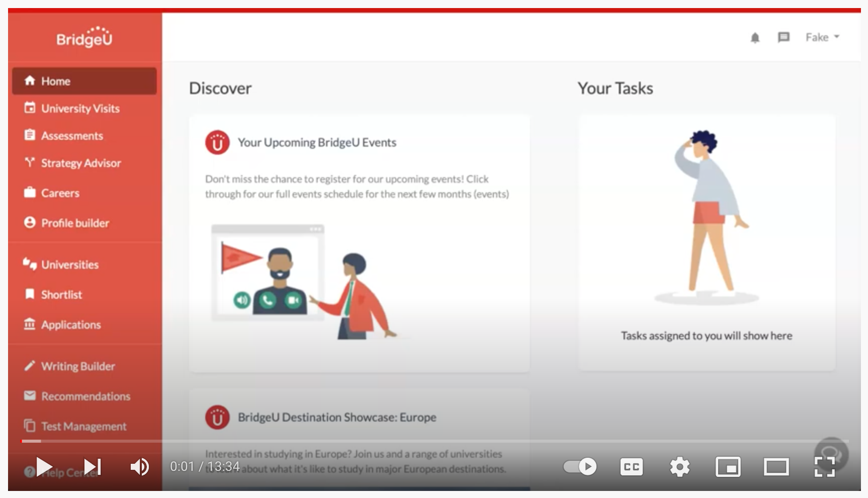Turn on closed captions
The image size is (868, 498).
[x=631, y=467]
